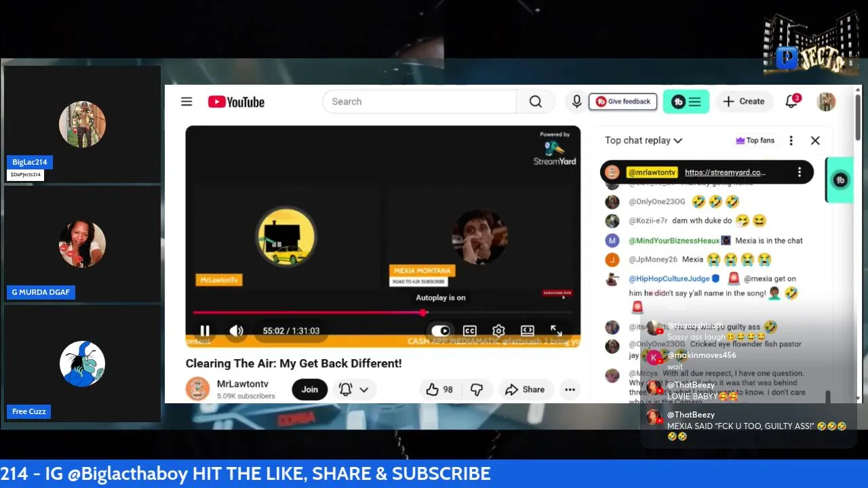
Task: Close the chat replay panel
Action: (x=815, y=140)
